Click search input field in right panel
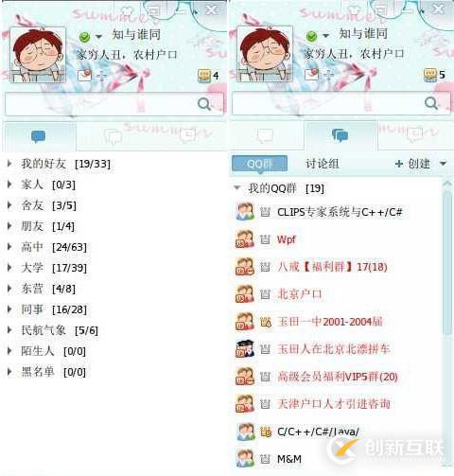 click(341, 104)
